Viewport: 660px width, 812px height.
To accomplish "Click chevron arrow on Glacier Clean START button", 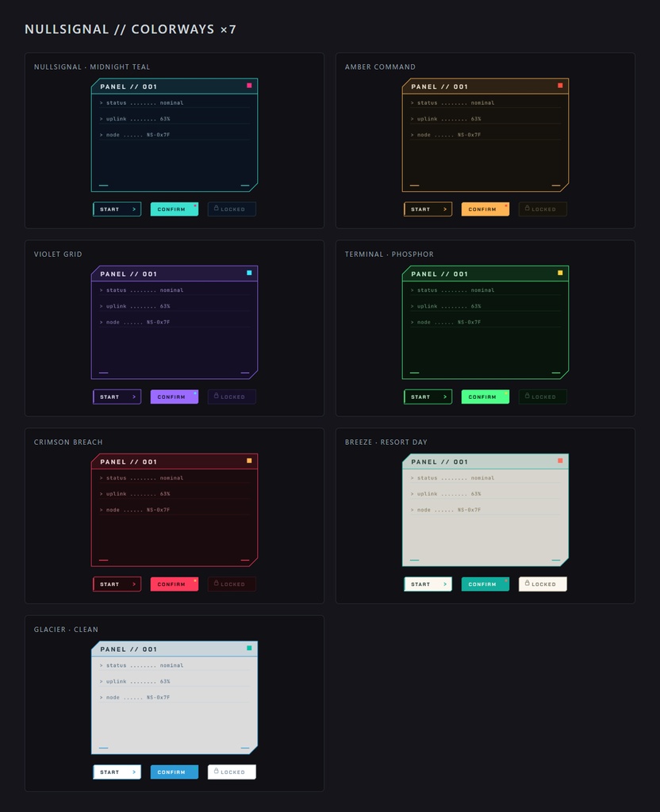I will (x=133, y=772).
